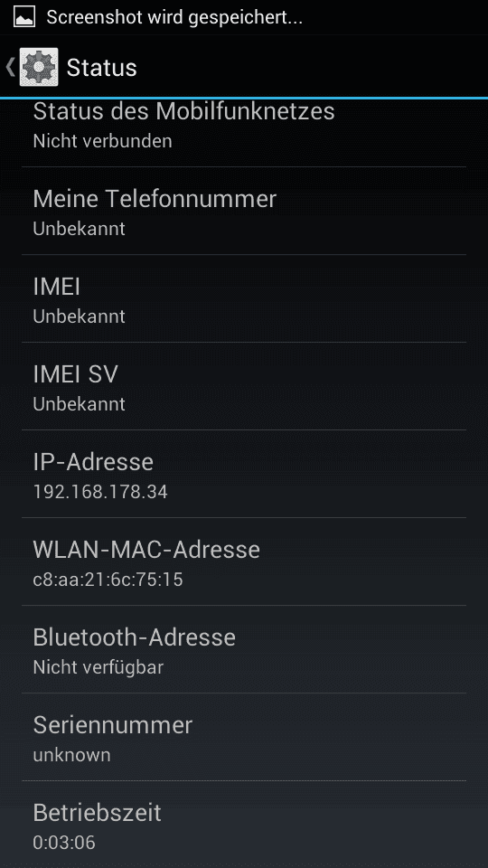Tap the 'Nicht verbunden' status text
The width and height of the screenshot is (488, 868).
point(102,141)
